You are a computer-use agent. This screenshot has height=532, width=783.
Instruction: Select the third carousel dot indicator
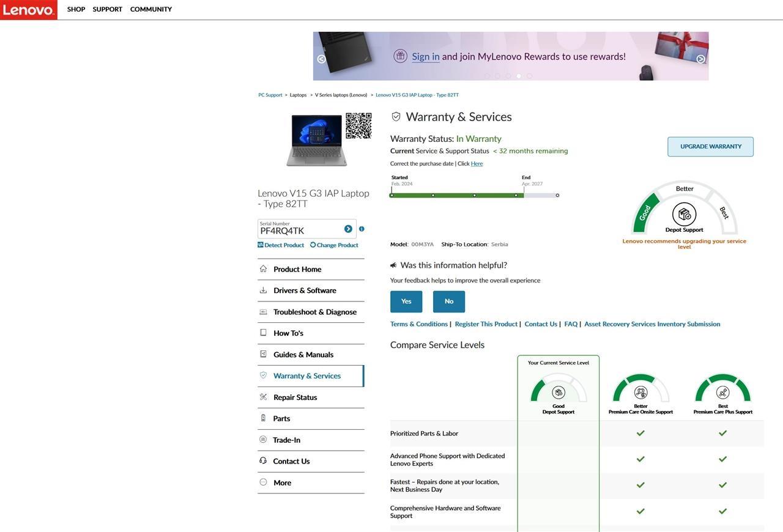[x=508, y=76]
